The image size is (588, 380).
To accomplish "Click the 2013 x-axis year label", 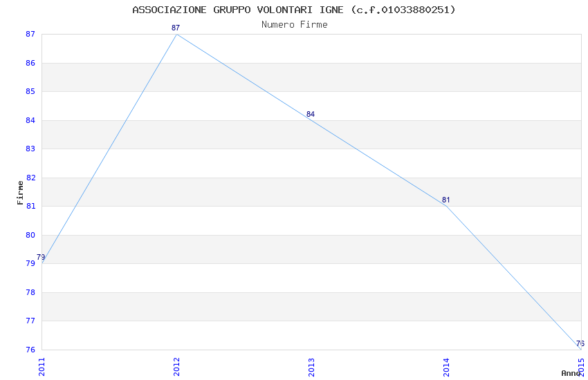I will pos(311,367).
